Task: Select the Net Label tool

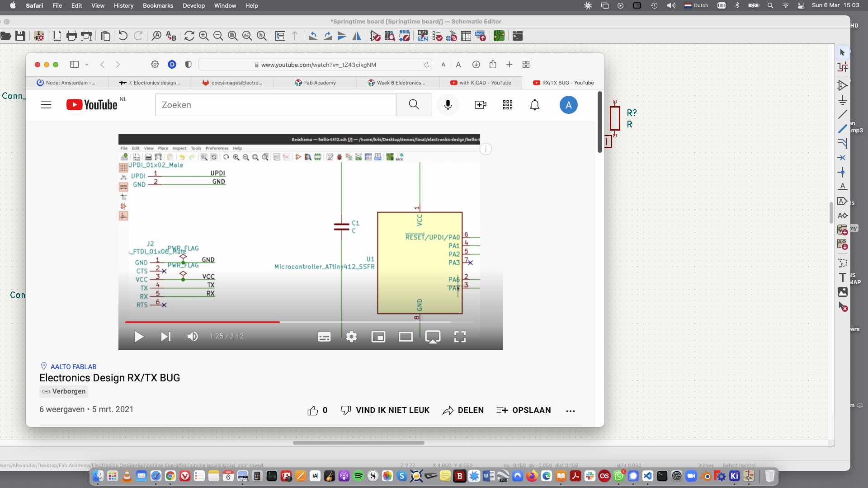Action: point(842,187)
